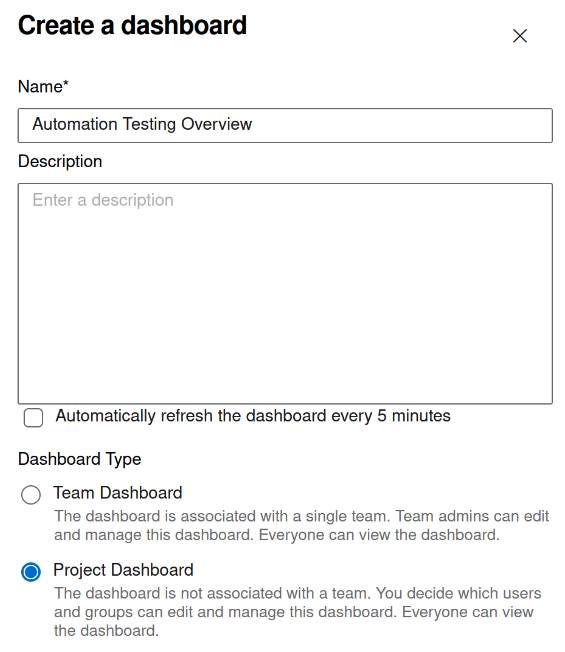The image size is (565, 652).
Task: Click the 'Create a dashboard' title
Action: tap(132, 25)
